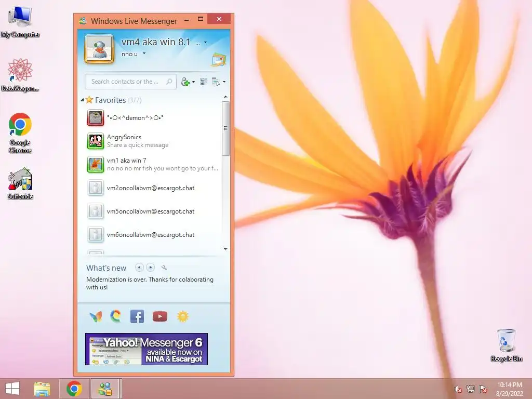The width and height of the screenshot is (532, 399).
Task: Open Sulfoxide desktop icon
Action: pyautogui.click(x=20, y=183)
